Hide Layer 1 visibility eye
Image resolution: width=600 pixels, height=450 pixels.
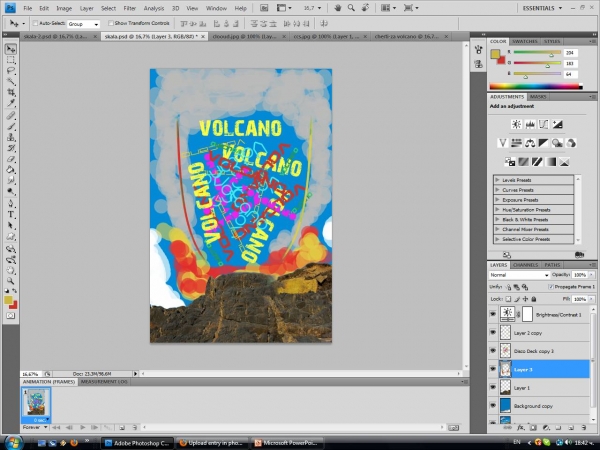493,388
